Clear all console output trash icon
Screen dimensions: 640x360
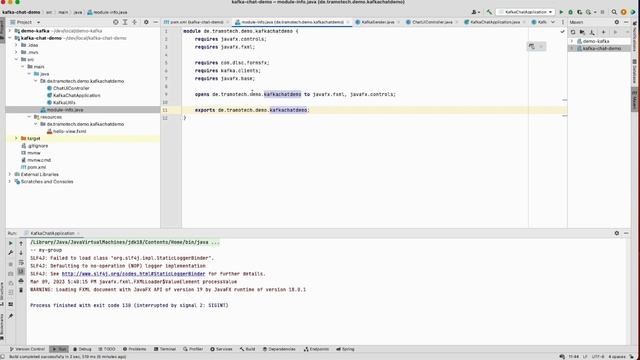tap(21, 290)
